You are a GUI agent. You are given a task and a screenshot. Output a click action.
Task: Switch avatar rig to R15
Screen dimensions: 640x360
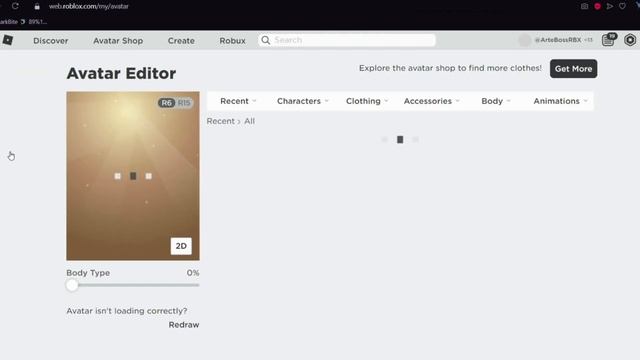(x=184, y=103)
